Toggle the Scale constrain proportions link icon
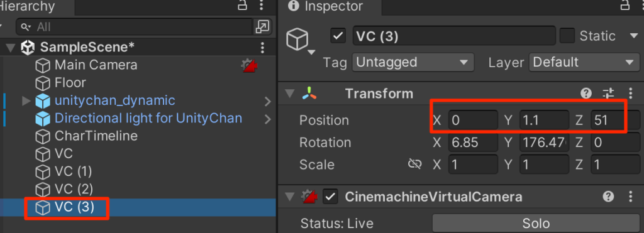The image size is (644, 233). 414,165
